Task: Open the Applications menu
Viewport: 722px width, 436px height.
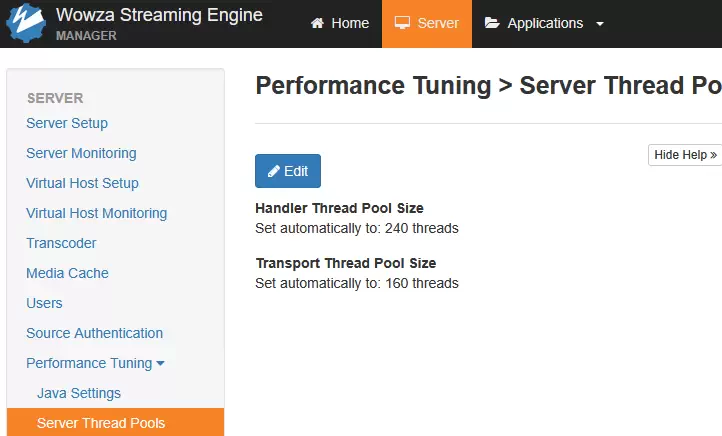Action: coord(544,23)
